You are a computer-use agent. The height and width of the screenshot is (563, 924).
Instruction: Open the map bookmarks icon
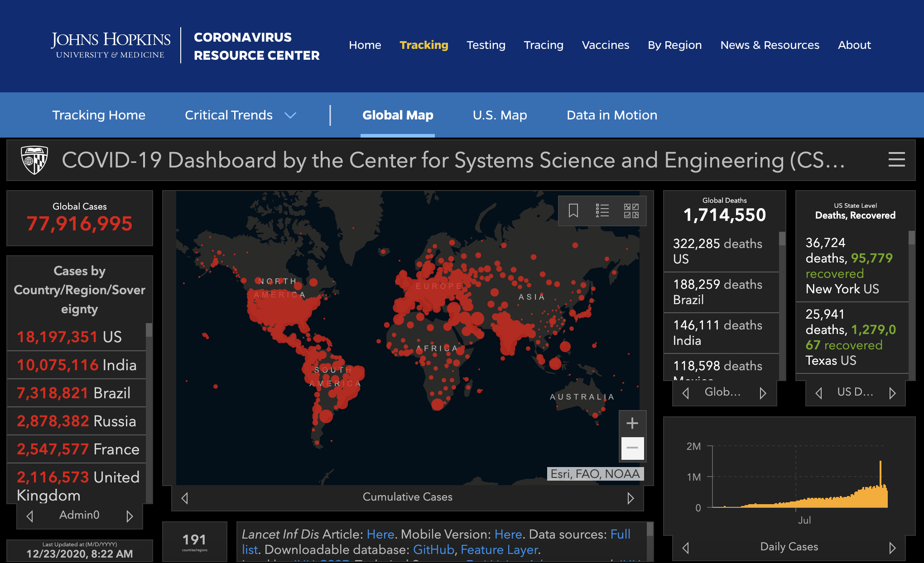[573, 210]
